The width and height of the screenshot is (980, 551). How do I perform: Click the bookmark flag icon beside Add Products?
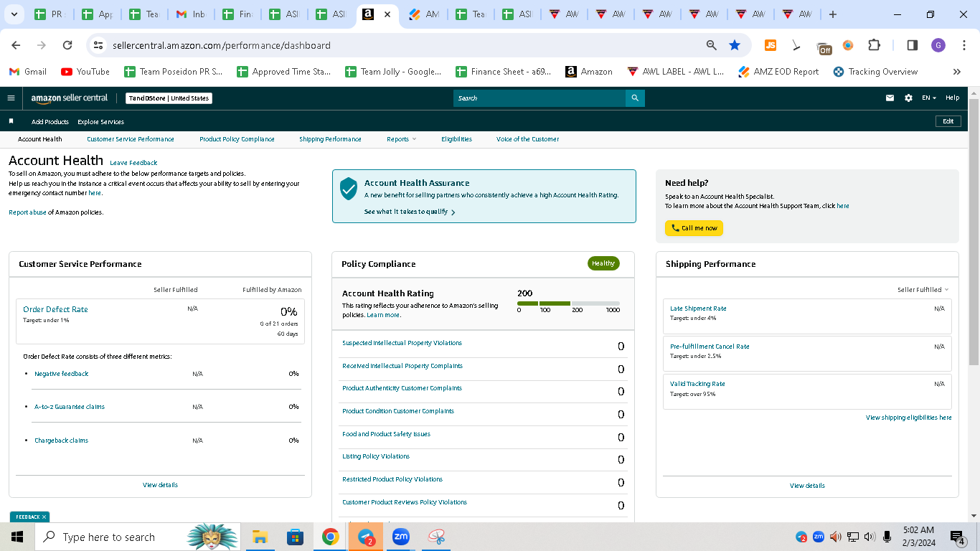[x=11, y=121]
